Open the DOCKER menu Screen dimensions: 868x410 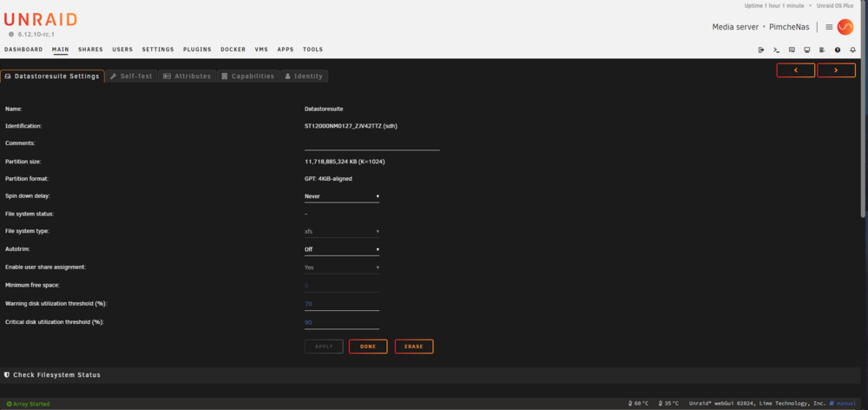(x=233, y=50)
